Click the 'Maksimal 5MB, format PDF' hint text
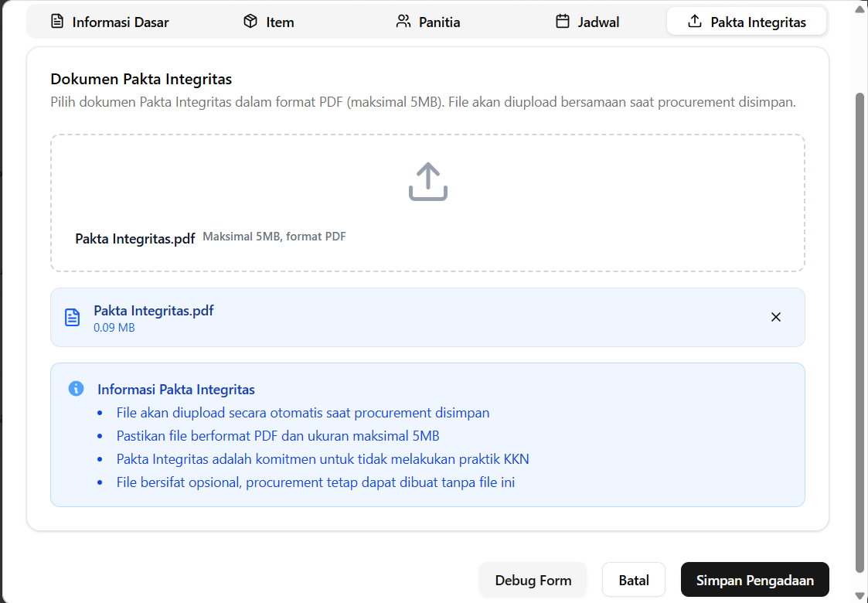This screenshot has height=603, width=868. click(x=274, y=237)
